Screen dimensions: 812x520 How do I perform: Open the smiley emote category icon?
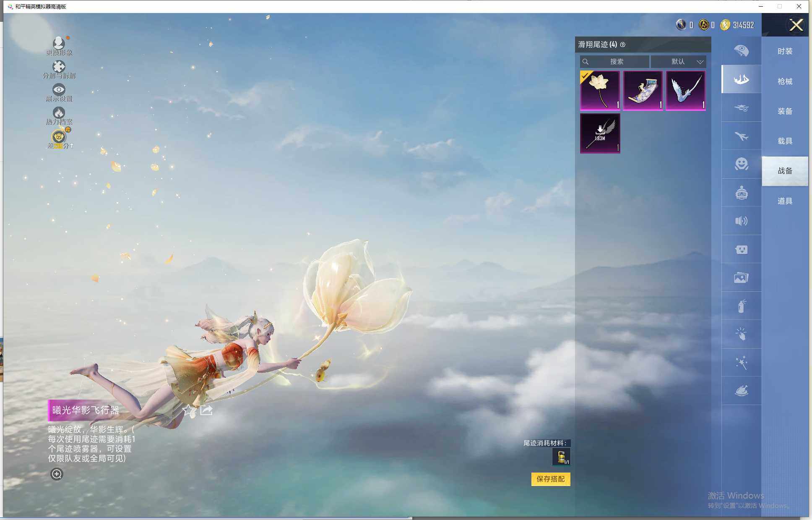pyautogui.click(x=741, y=164)
